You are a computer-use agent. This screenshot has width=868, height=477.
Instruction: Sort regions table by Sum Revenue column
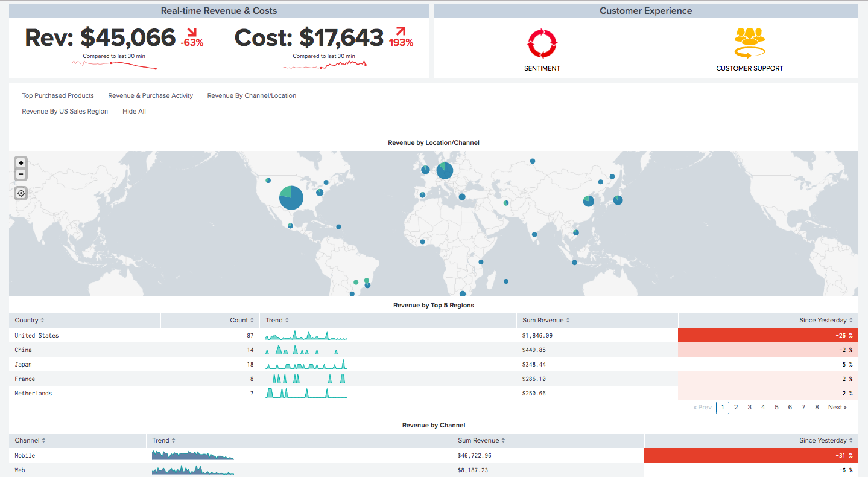point(546,320)
